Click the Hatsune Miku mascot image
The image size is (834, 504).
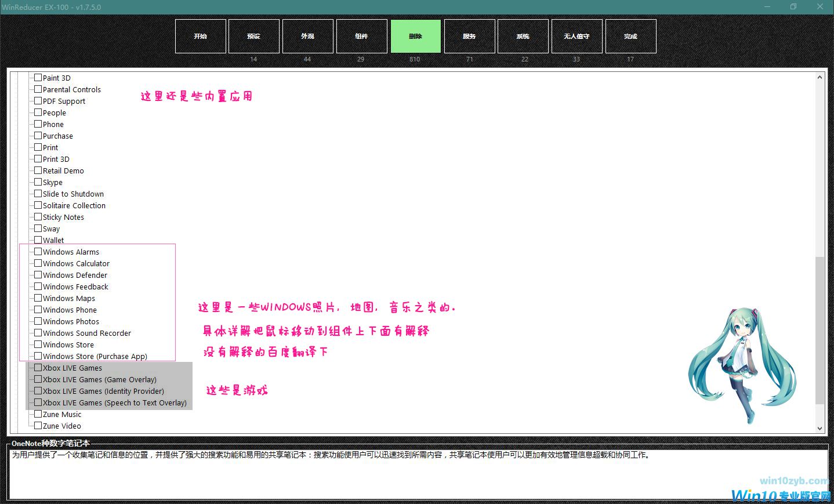[742, 362]
